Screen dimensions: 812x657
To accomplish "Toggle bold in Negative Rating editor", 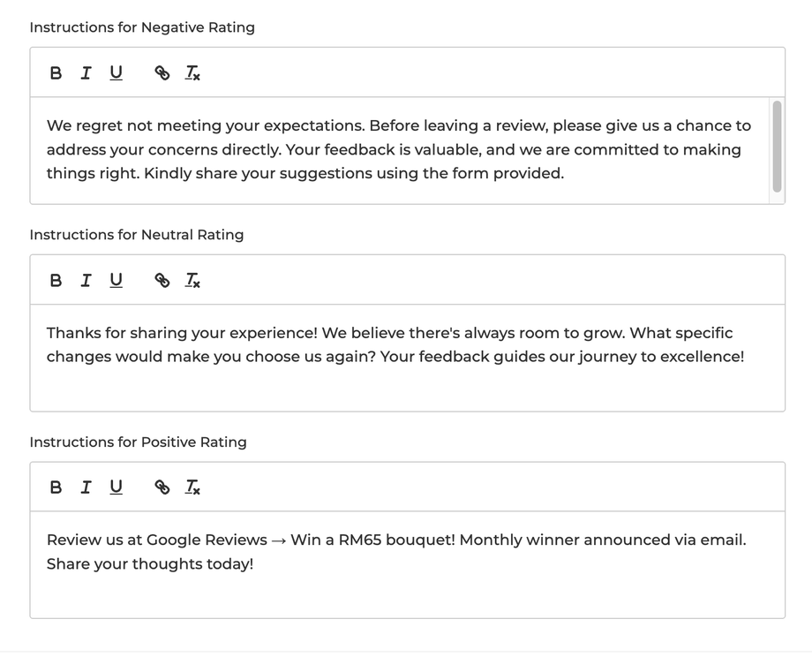I will (x=56, y=73).
